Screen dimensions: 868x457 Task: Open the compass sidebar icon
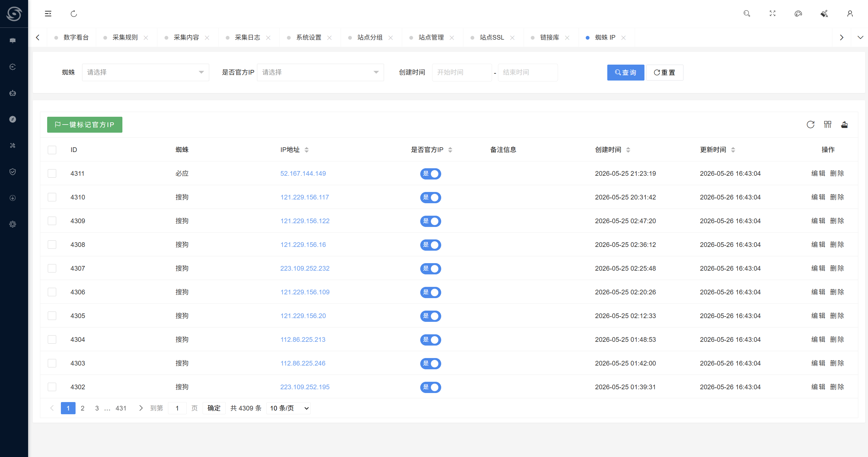point(13,119)
